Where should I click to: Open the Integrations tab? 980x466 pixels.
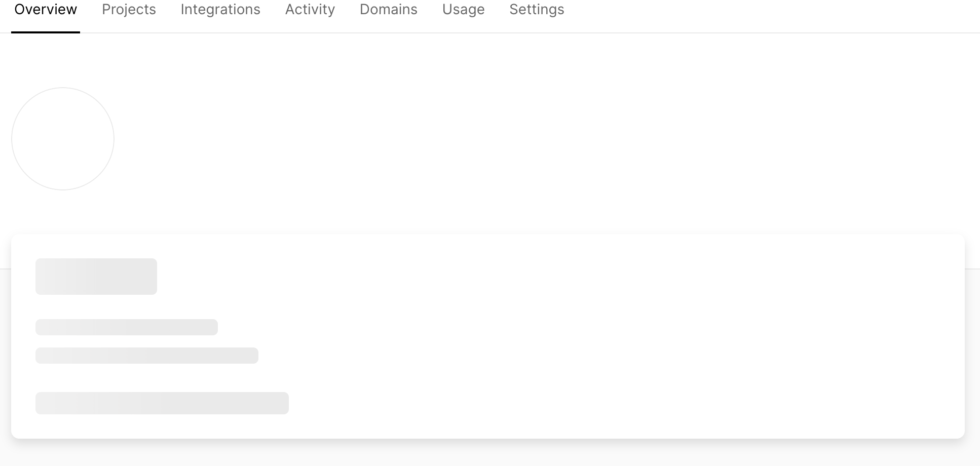click(220, 9)
